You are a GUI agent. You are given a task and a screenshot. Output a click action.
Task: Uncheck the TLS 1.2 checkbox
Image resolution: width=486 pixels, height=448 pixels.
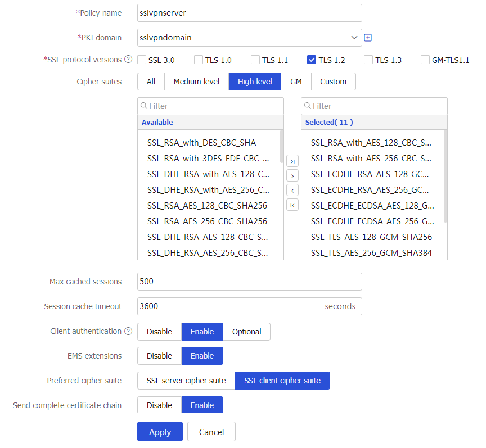(x=312, y=60)
